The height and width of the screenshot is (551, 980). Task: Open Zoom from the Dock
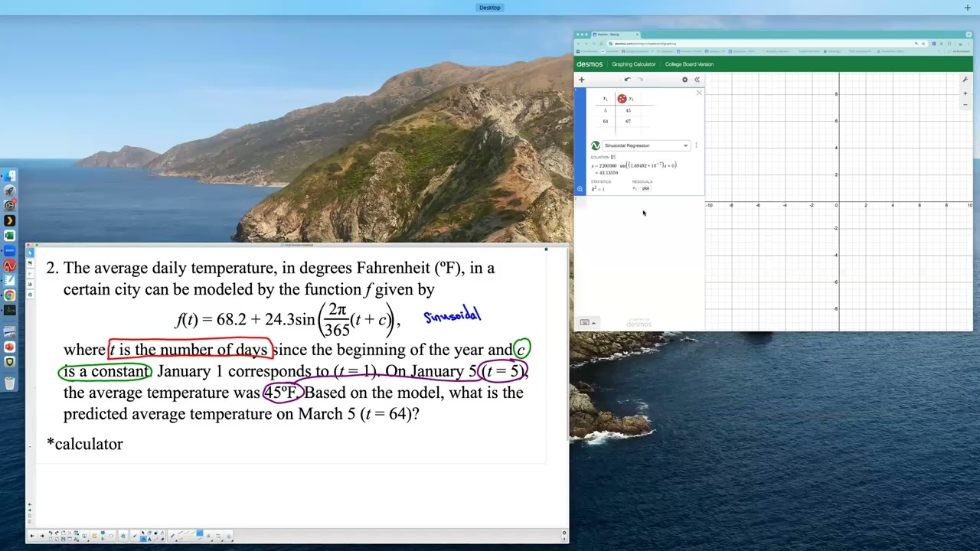tap(10, 250)
